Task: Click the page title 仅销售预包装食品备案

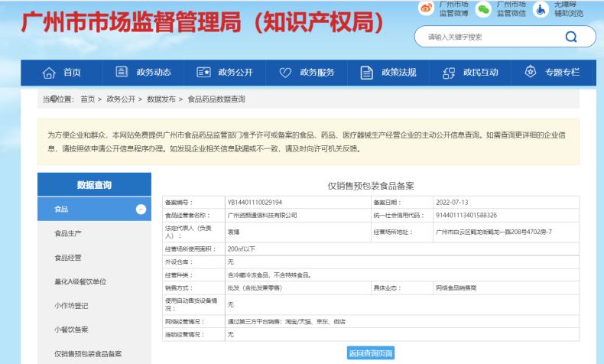Action: tap(371, 186)
